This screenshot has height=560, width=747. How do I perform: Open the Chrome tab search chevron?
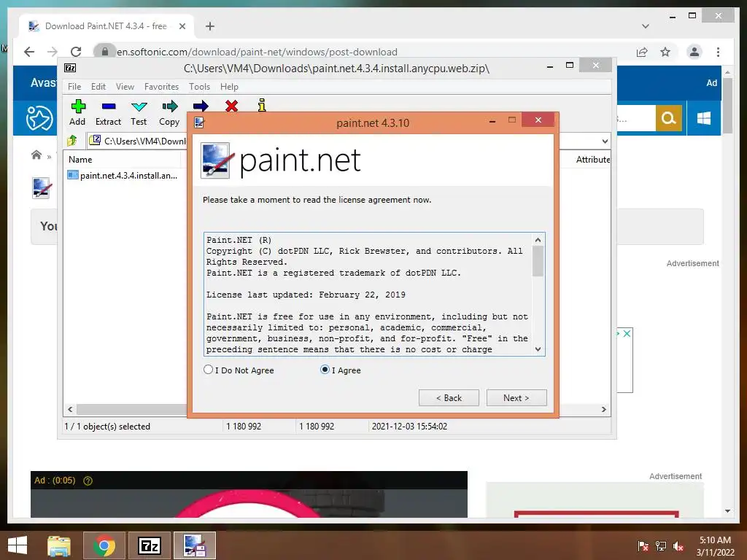click(645, 26)
